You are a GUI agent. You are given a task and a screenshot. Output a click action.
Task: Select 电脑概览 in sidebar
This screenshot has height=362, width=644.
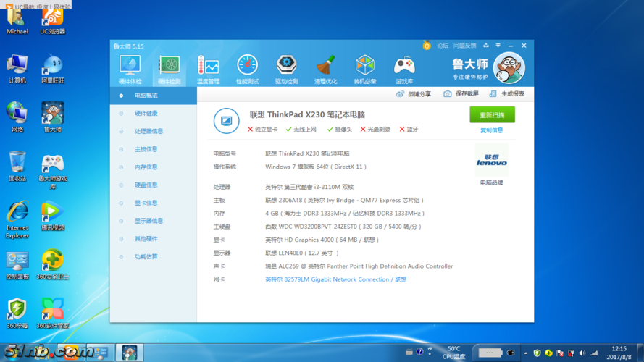[x=153, y=96]
